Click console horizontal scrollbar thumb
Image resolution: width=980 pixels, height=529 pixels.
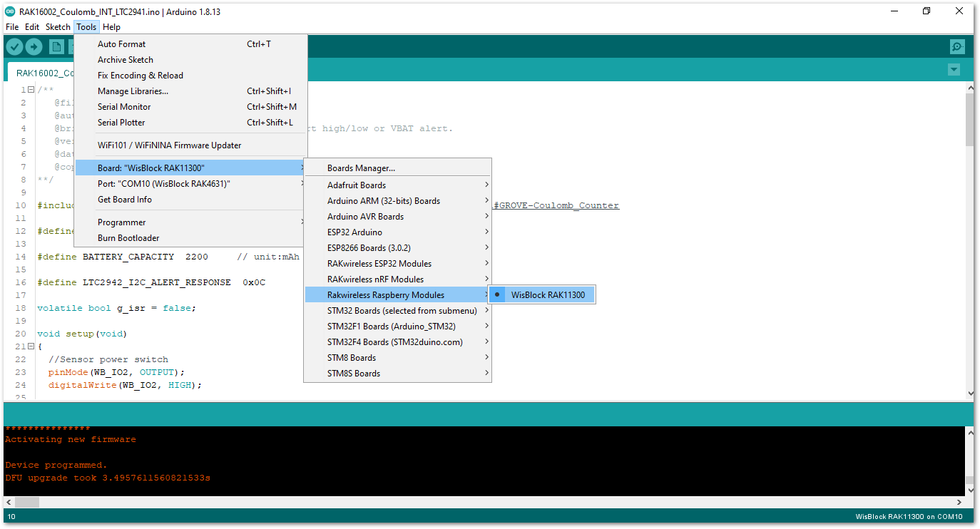[x=26, y=502]
